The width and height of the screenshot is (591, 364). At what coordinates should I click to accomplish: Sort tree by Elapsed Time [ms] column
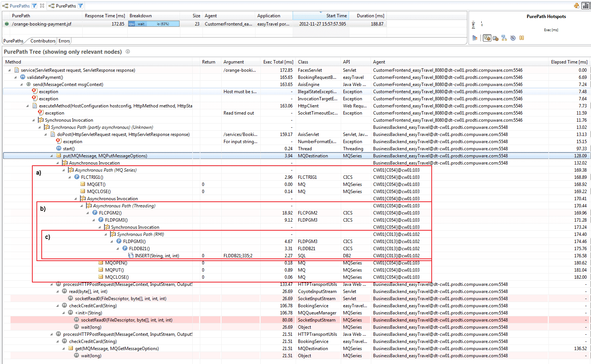pos(569,62)
